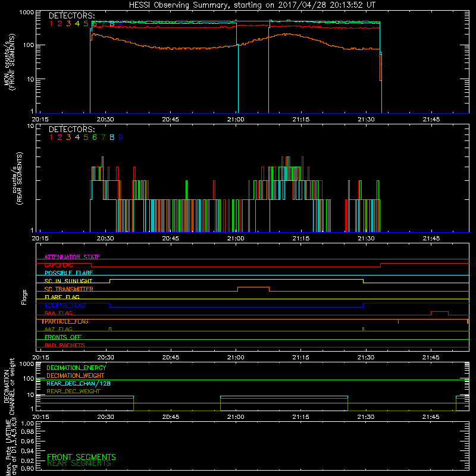
Task: Click 0.90 tick on livetime y-axis
Action: (x=27, y=468)
